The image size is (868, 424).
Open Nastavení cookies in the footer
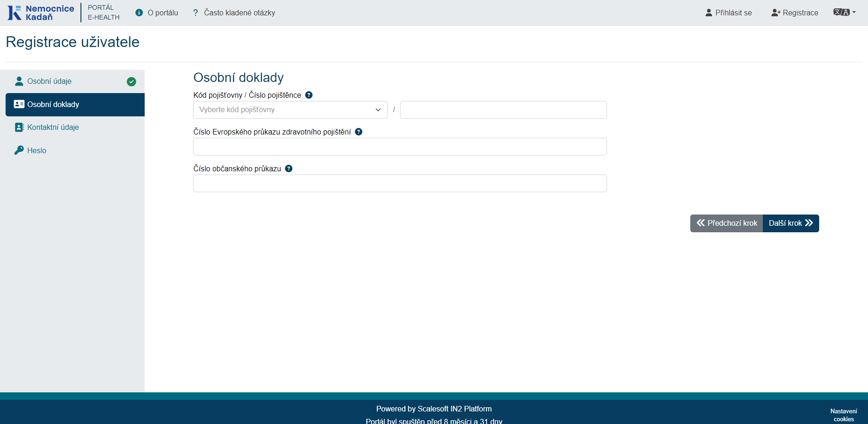tap(843, 415)
